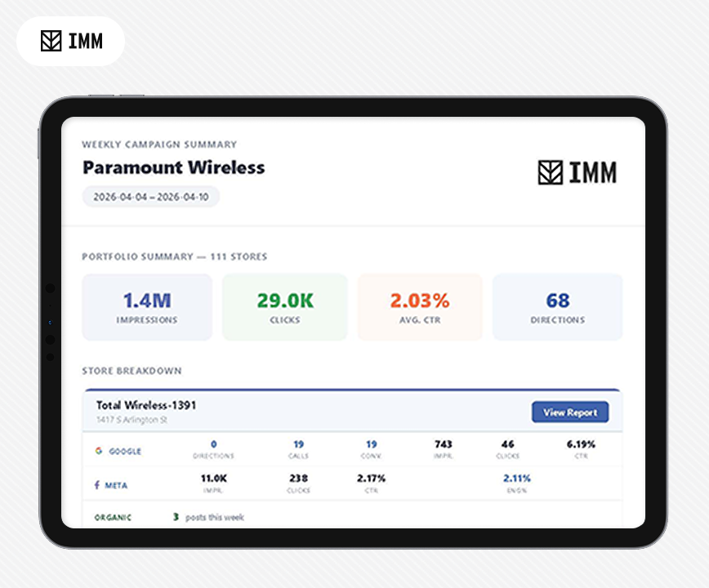Click the Paramount Wireless title
709x588 pixels.
[x=174, y=167]
